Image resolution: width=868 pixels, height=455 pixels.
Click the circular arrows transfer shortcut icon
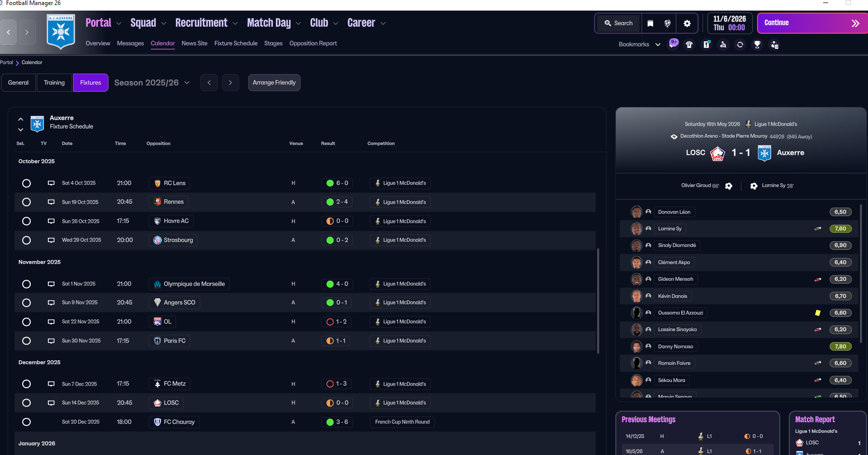pos(740,44)
